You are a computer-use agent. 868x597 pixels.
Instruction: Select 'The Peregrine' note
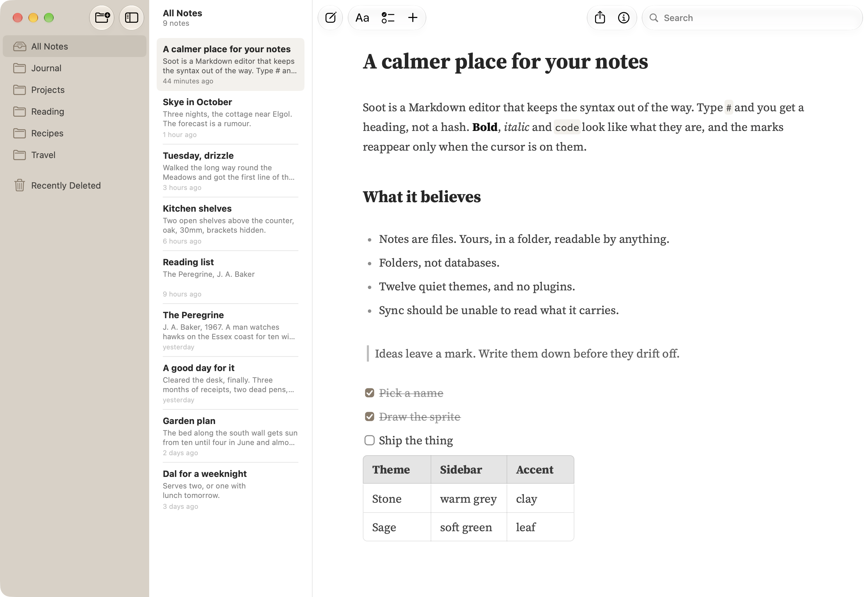(x=230, y=330)
